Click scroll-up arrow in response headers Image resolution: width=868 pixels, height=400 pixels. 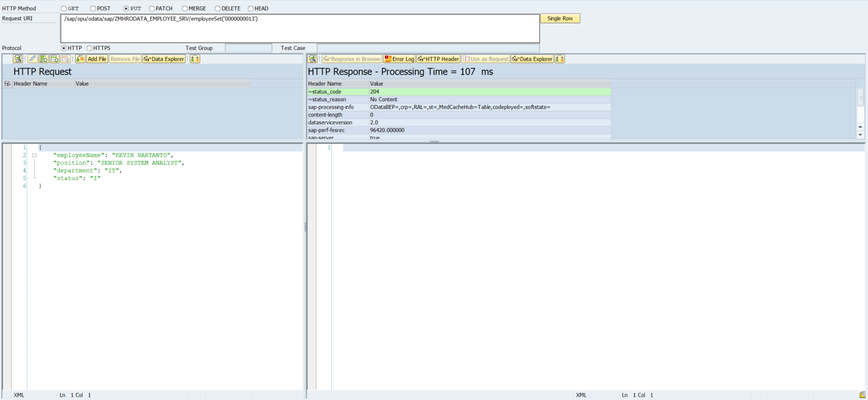coord(860,126)
